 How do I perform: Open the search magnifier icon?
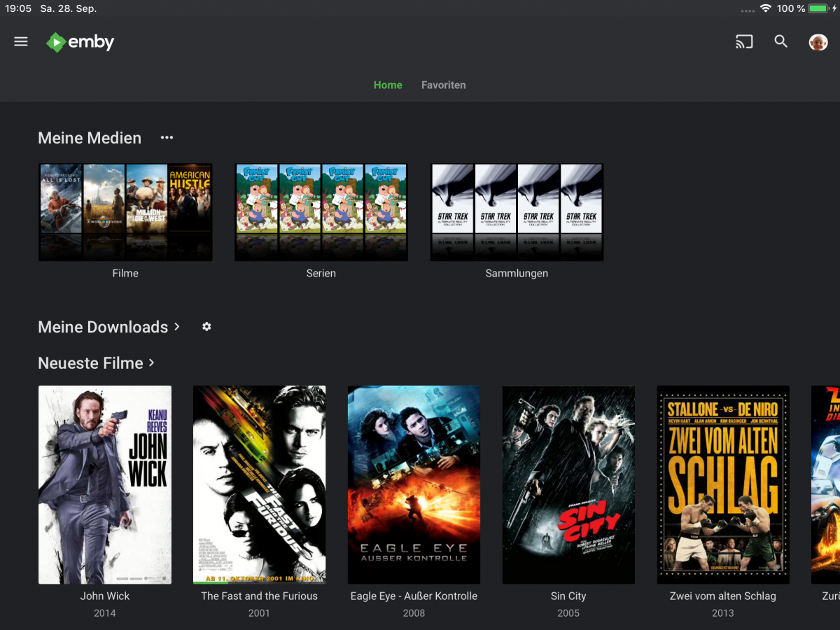click(781, 42)
